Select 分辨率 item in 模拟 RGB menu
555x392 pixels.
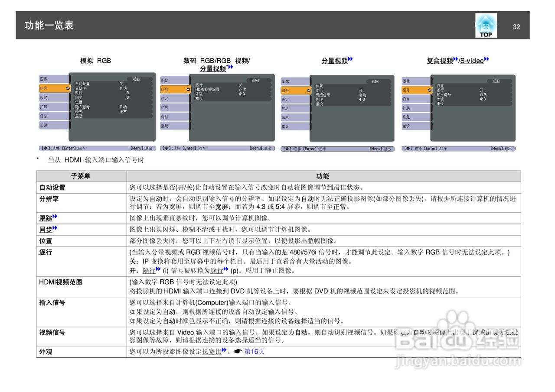80,88
